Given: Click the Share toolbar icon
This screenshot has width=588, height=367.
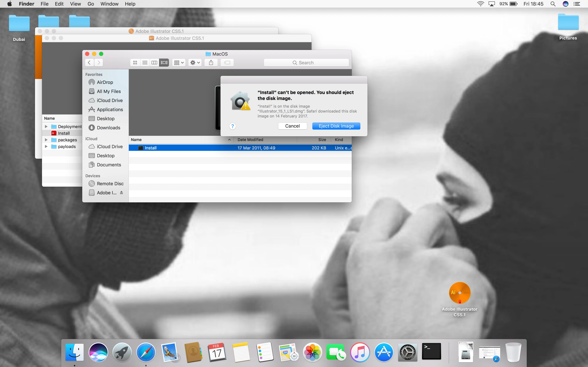Looking at the screenshot, I should click(x=211, y=63).
